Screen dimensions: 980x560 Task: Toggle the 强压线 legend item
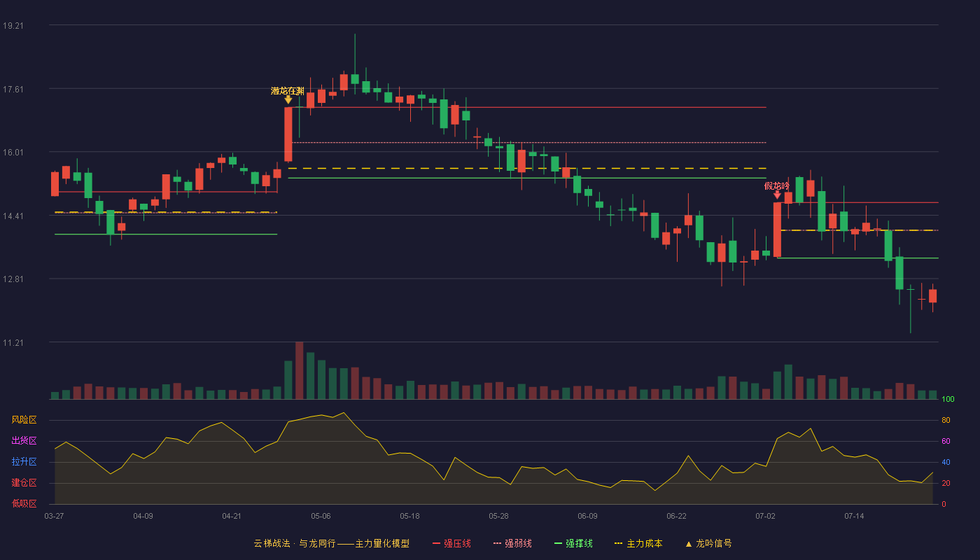(451, 543)
